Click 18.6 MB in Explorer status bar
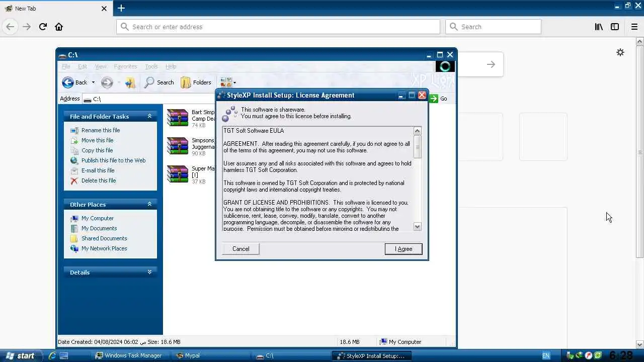644x362 pixels. [350, 342]
